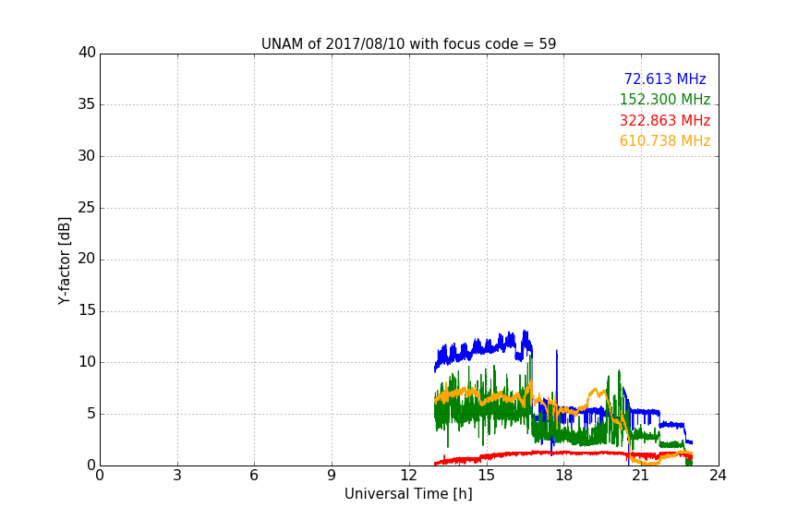This screenshot has height=532, width=798.
Task: Click the y-axis tick label '25'
Action: 87,208
